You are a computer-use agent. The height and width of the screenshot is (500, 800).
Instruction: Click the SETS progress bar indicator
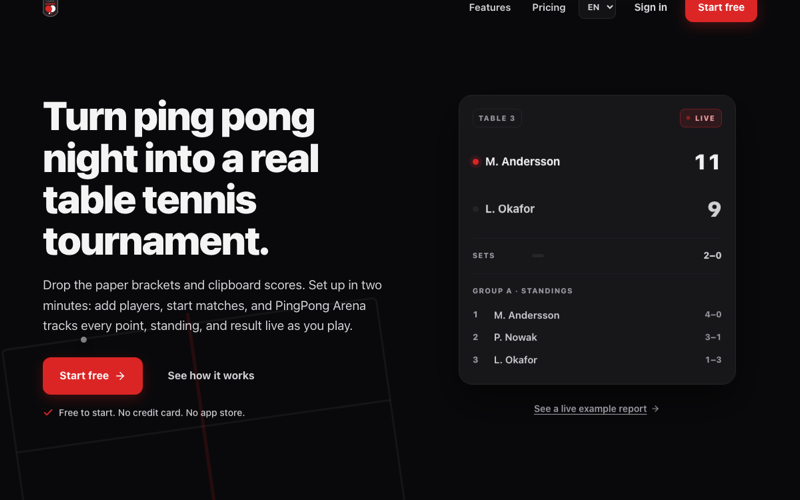coord(538,256)
